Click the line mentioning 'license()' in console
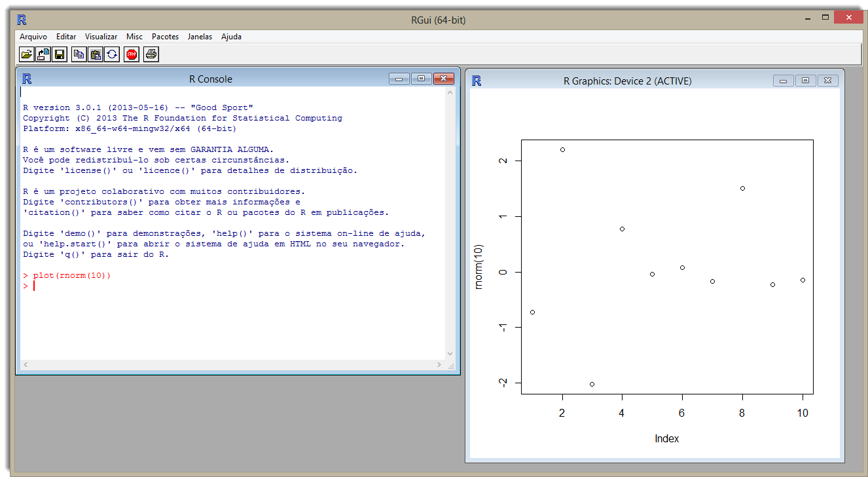Screen dimensions: 868x477 (190, 170)
